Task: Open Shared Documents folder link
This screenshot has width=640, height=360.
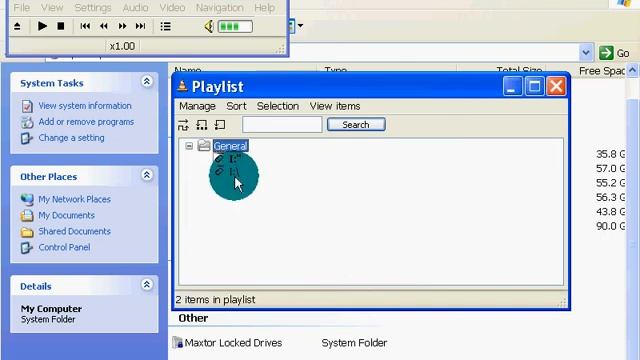Action: click(74, 231)
